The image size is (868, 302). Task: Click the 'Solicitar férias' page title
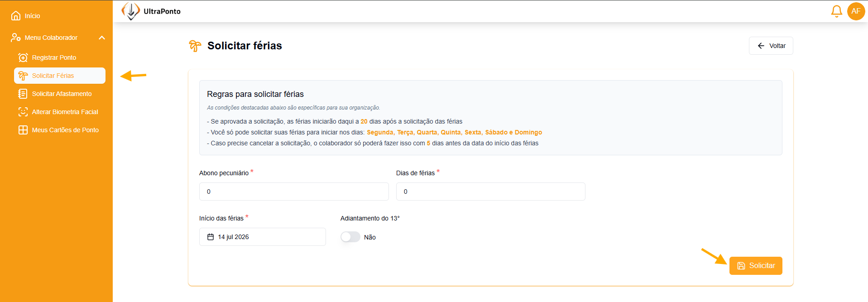pyautogui.click(x=245, y=46)
